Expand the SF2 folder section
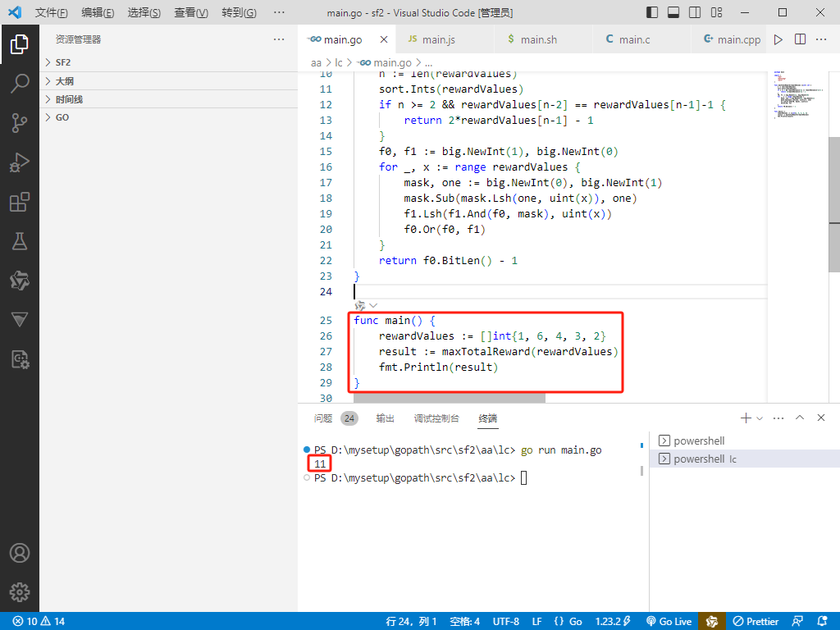Screen dimensions: 840x630 (x=169, y=62)
